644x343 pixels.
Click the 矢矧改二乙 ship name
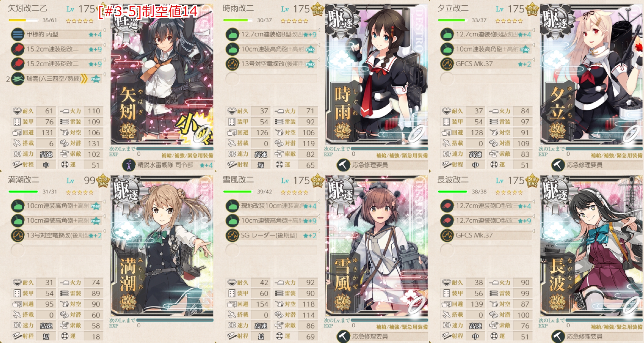[28, 8]
